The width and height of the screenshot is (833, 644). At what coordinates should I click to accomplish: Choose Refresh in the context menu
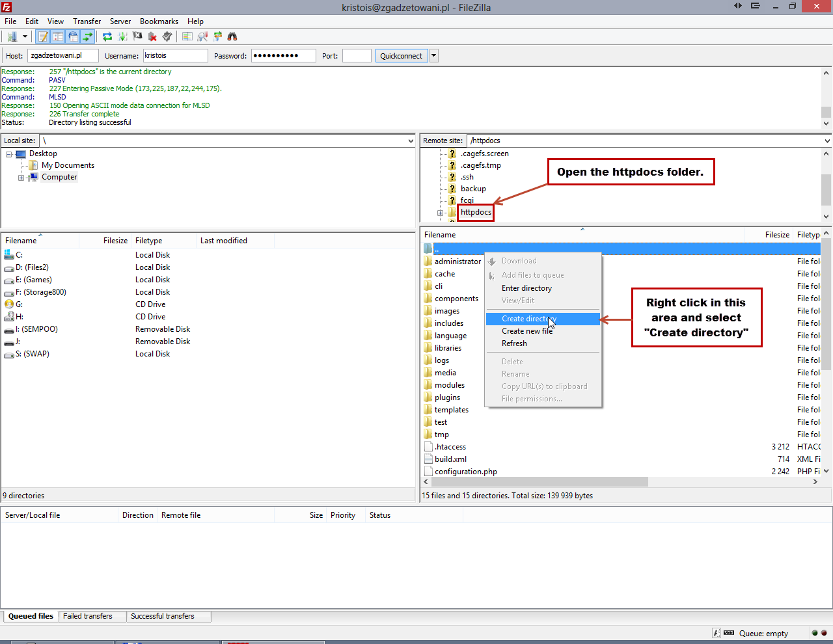(543, 343)
